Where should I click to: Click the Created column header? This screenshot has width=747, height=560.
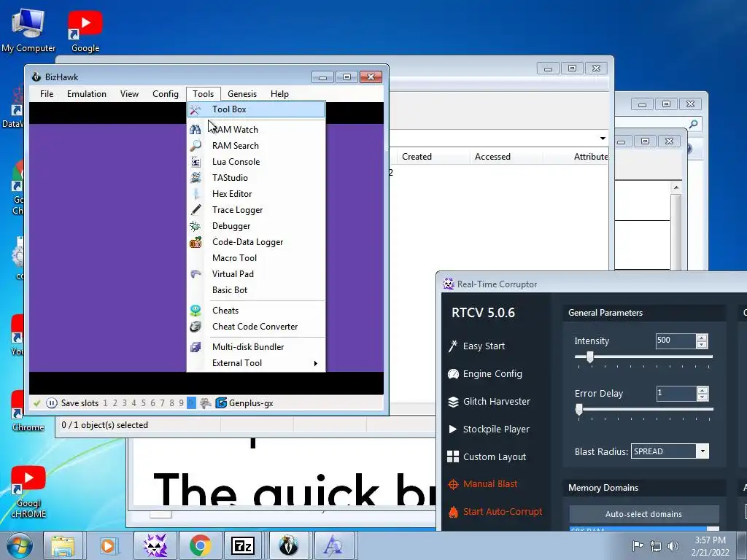417,157
